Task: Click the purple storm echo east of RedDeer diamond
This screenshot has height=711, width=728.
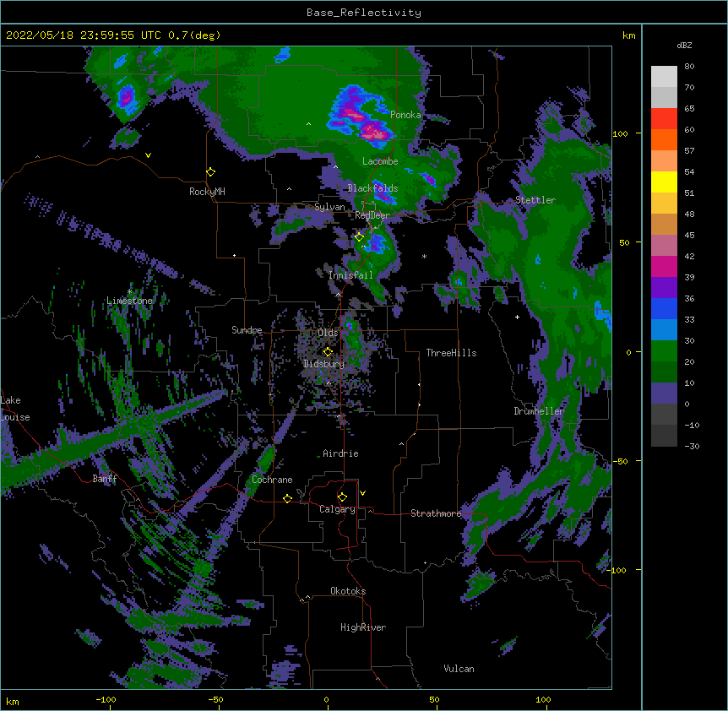Action: tap(378, 243)
